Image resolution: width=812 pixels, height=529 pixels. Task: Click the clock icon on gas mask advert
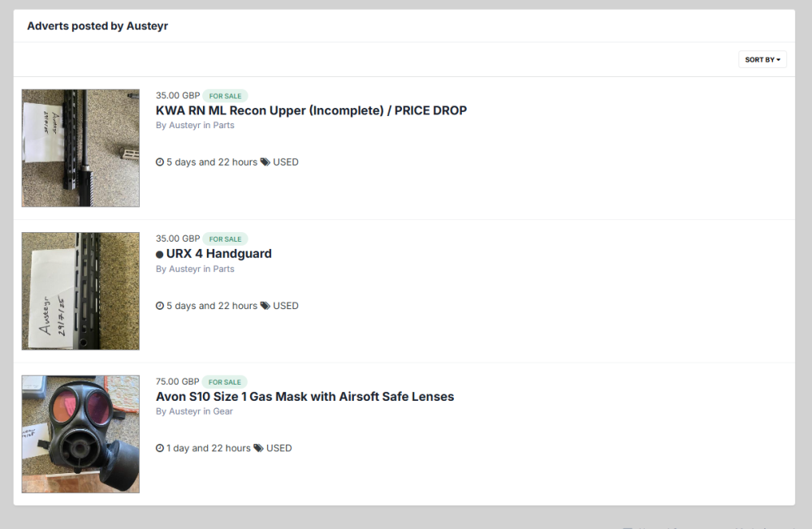point(160,449)
